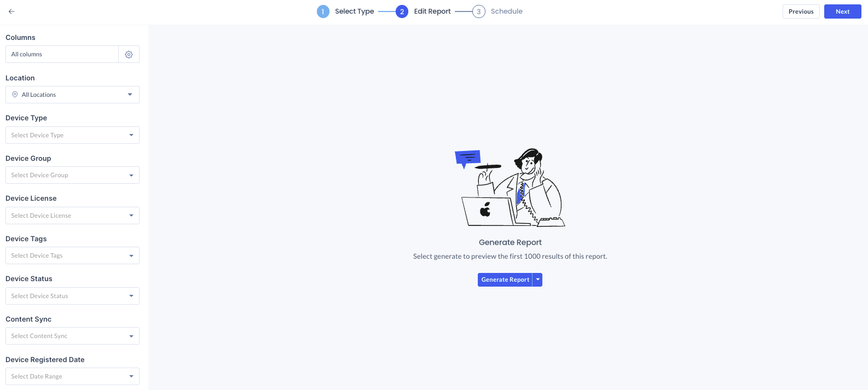Jump to the Schedule step
Screen dimensions: 868x390
(507, 11)
